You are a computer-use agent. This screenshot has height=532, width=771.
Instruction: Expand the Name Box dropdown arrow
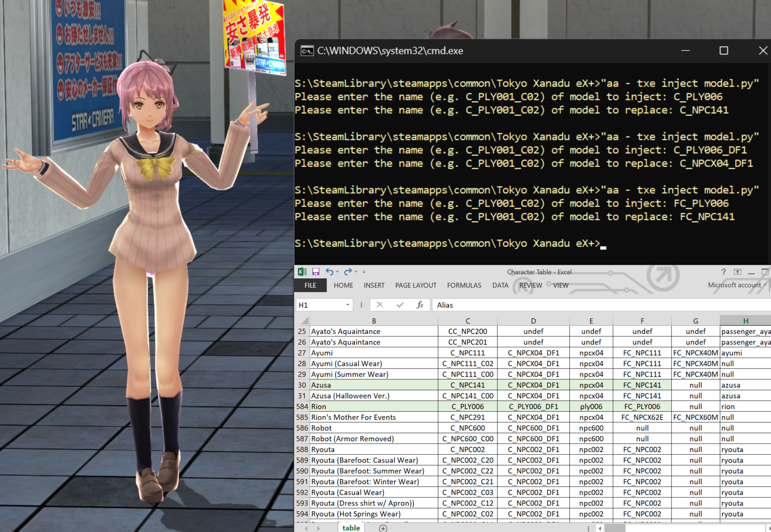348,305
